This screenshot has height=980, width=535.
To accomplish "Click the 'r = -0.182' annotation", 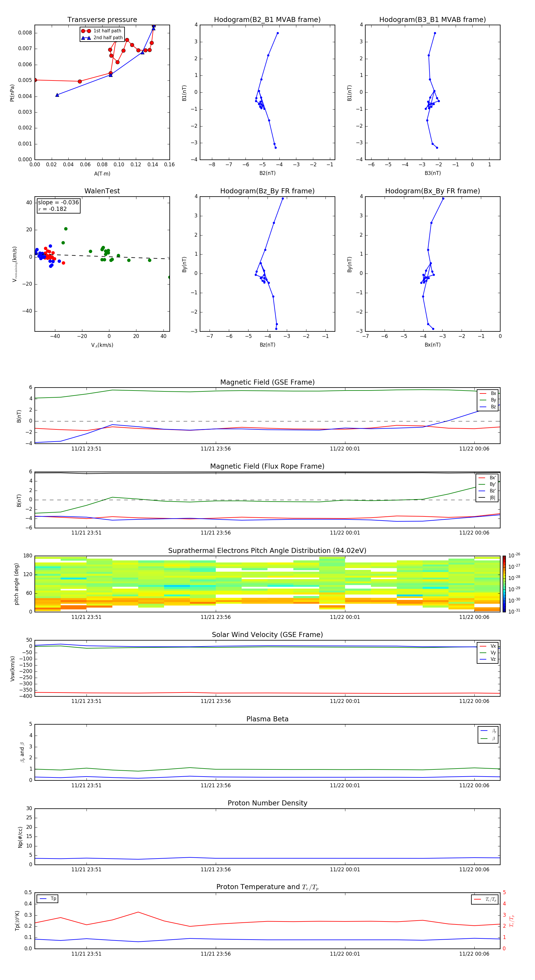I will coord(53,209).
